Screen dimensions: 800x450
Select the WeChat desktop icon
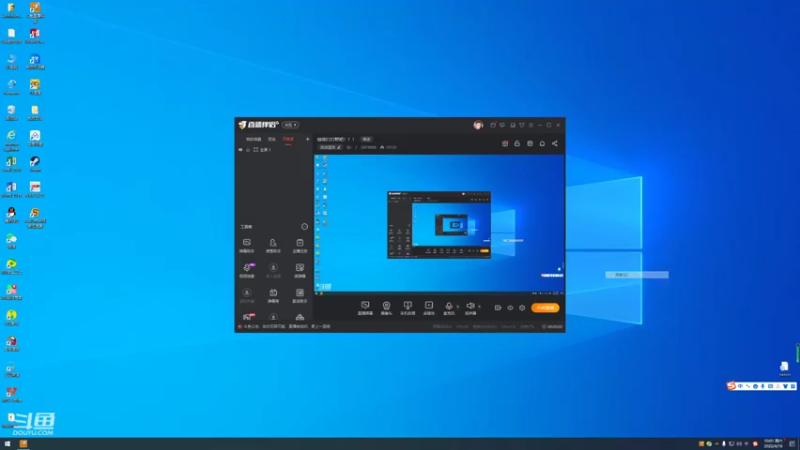click(11, 241)
